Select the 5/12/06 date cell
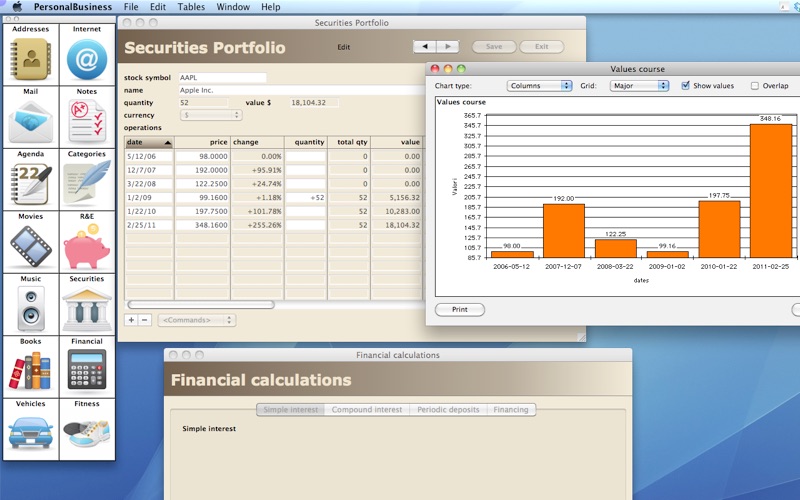The width and height of the screenshot is (800, 500). [x=149, y=157]
